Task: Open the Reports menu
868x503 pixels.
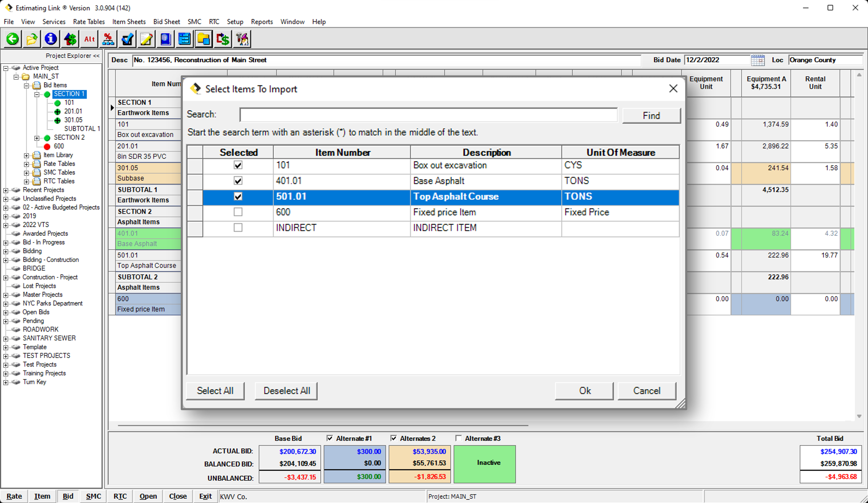Action: point(262,21)
